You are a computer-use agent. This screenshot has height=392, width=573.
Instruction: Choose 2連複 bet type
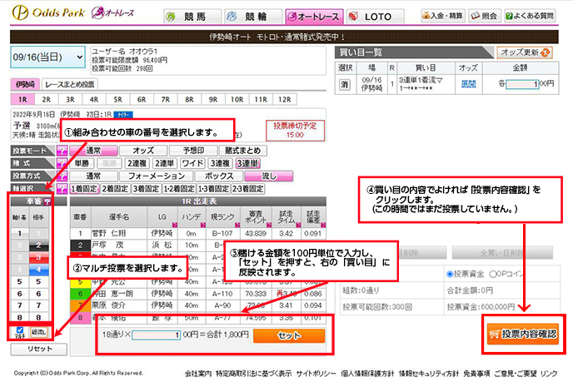[137, 163]
